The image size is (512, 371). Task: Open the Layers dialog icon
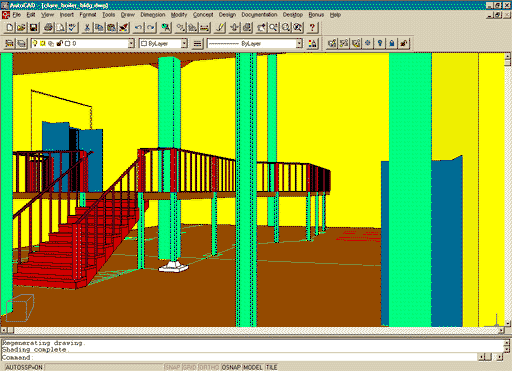(x=22, y=43)
